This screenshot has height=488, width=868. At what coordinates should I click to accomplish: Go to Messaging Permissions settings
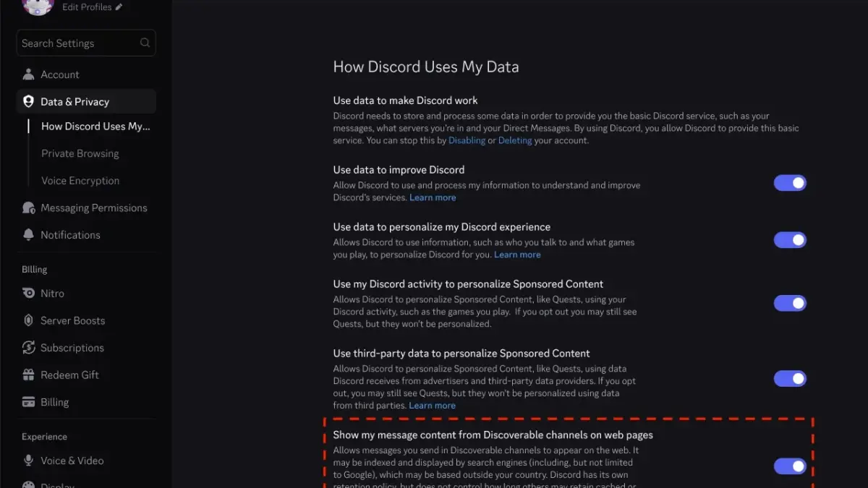point(86,207)
